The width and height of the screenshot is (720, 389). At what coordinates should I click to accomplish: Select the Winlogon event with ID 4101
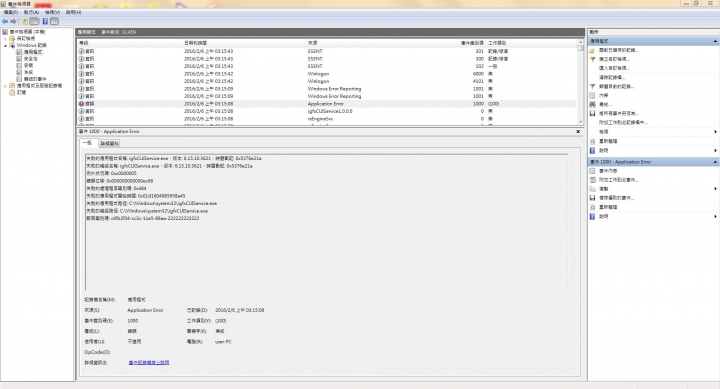(327, 81)
